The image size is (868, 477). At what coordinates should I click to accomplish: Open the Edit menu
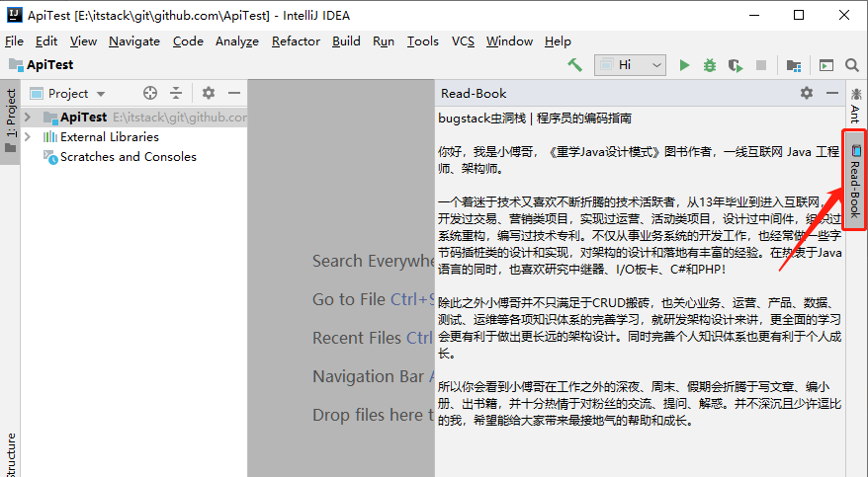tap(45, 40)
